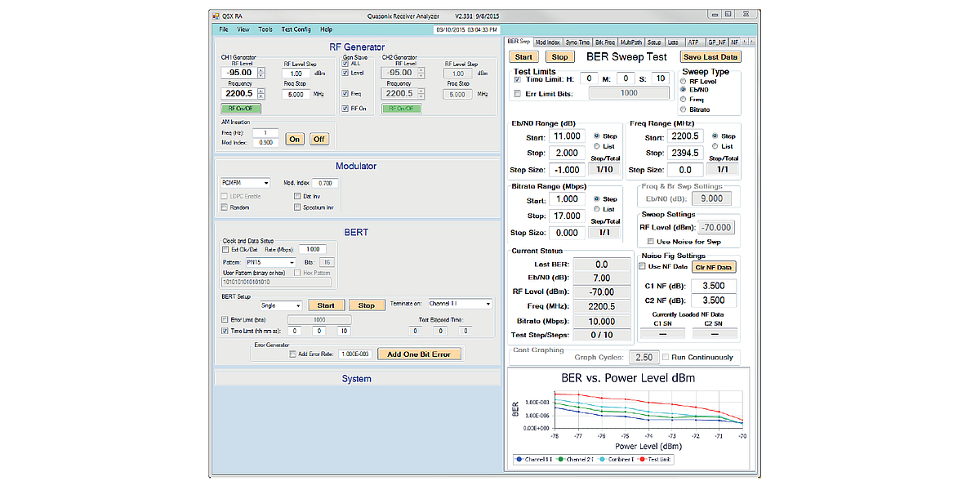Open the Tools menu
The width and height of the screenshot is (980, 490).
pos(265,29)
